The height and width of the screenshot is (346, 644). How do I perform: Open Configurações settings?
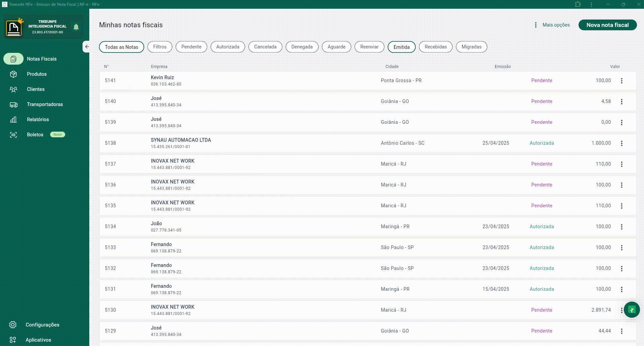[x=42, y=325]
